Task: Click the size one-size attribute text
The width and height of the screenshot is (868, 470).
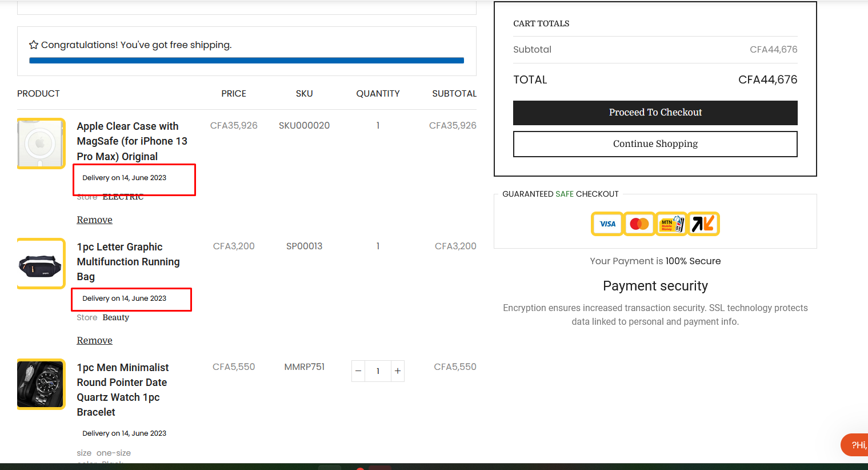Action: click(104, 453)
